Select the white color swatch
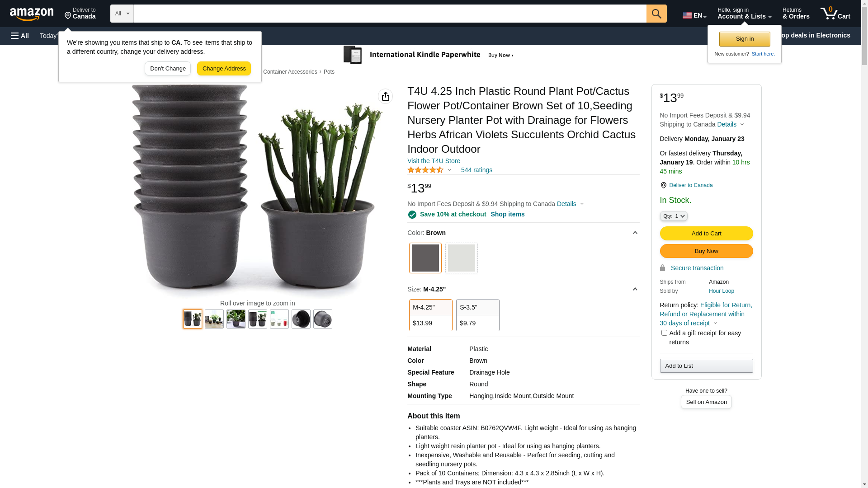 click(462, 258)
